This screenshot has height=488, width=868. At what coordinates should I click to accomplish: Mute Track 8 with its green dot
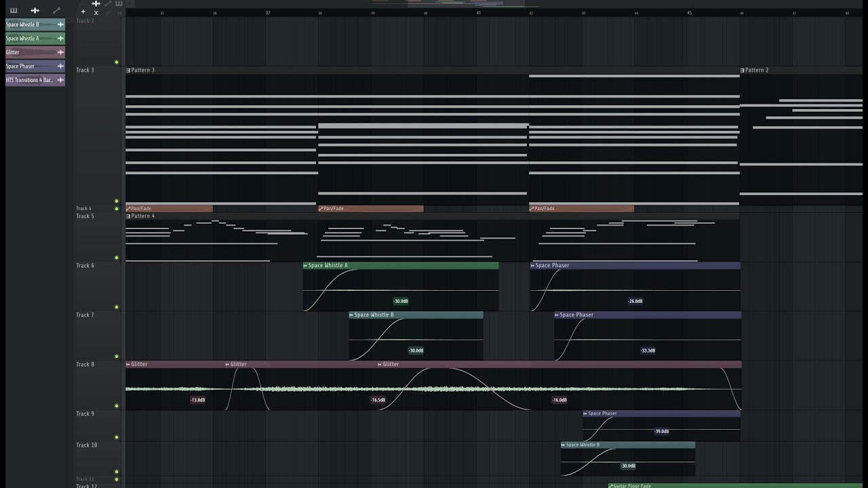pos(117,406)
